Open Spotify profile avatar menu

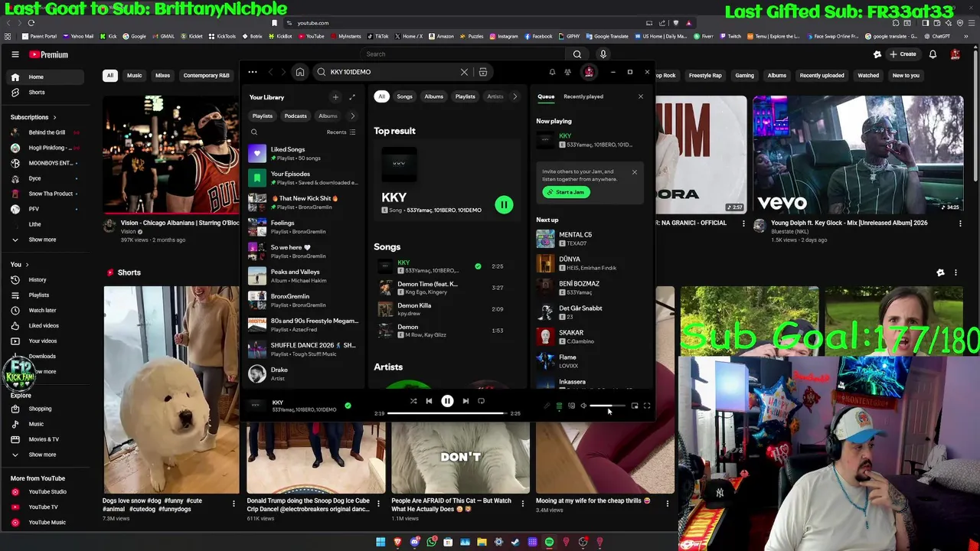589,72
